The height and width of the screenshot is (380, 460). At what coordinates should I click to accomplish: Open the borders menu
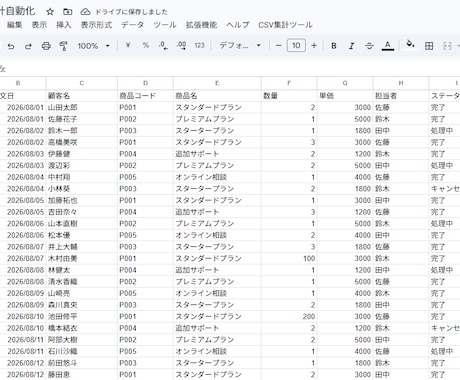429,46
